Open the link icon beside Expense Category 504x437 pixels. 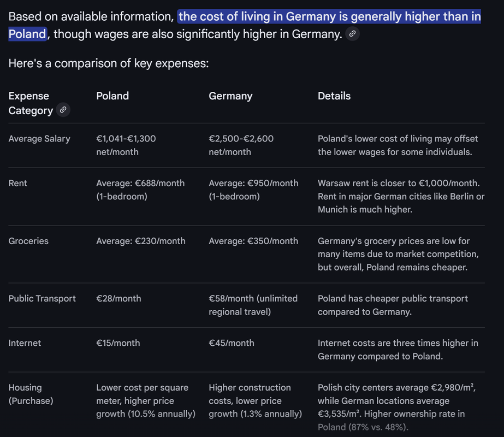point(63,110)
